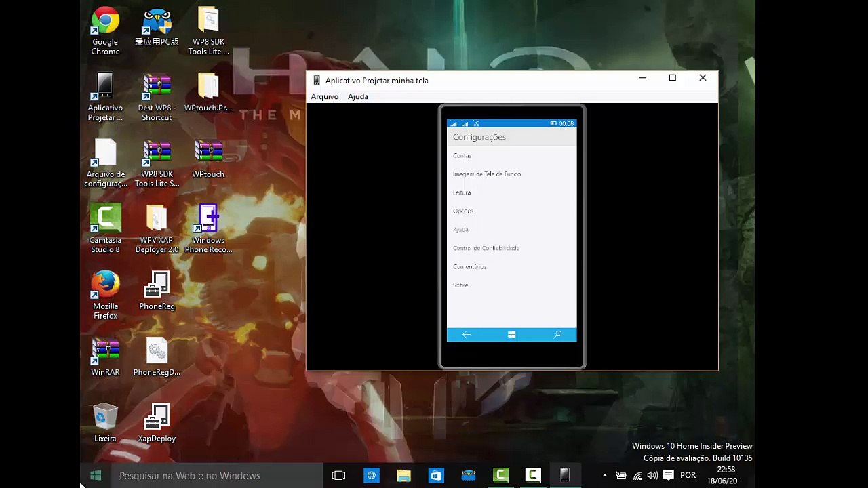This screenshot has height=488, width=868.
Task: Select the Mozilla Firefox desktop icon
Action: coord(105,296)
